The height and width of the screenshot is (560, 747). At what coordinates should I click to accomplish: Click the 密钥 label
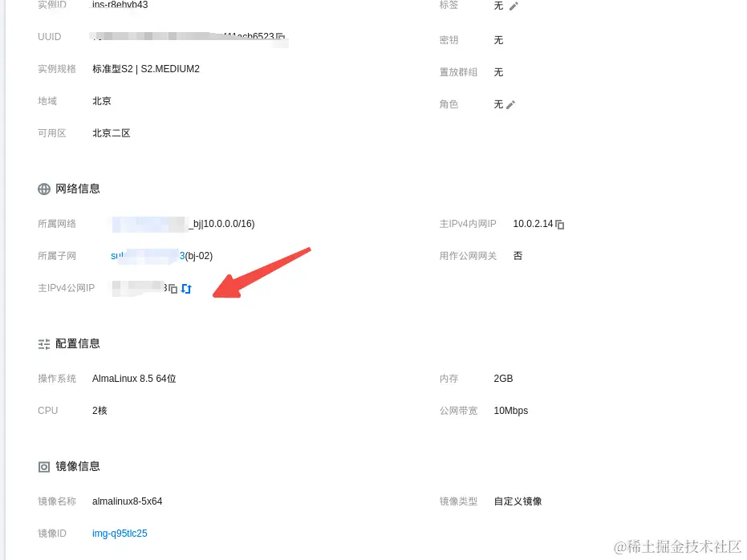(449, 40)
